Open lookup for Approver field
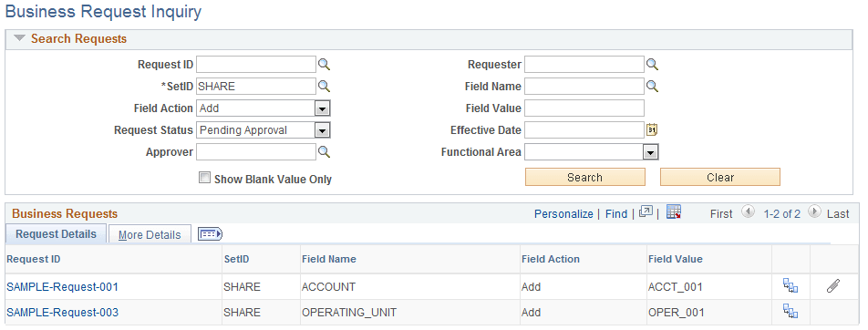This screenshot has width=868, height=330. pos(324,152)
